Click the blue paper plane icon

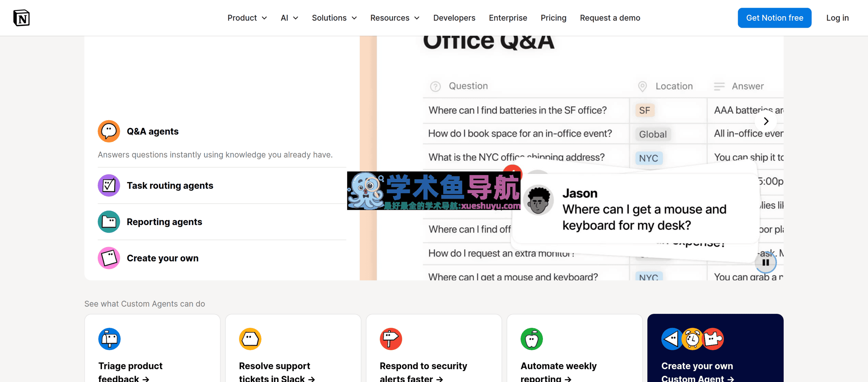click(672, 339)
